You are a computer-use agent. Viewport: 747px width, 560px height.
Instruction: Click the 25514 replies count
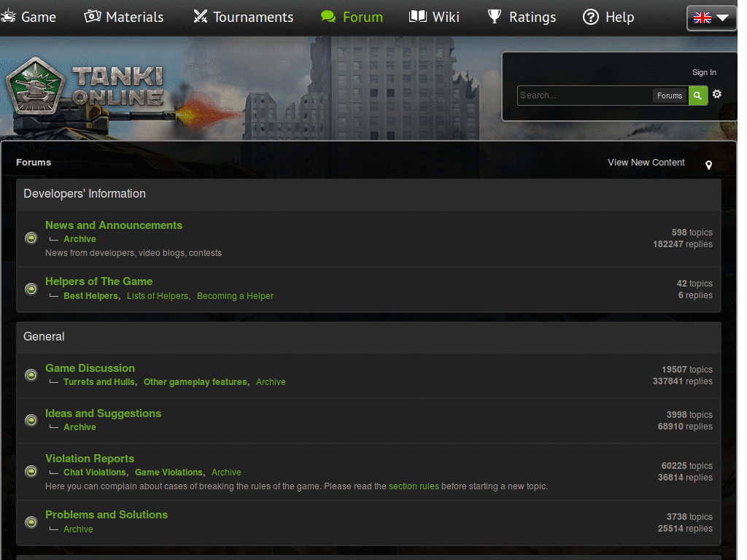pos(685,529)
